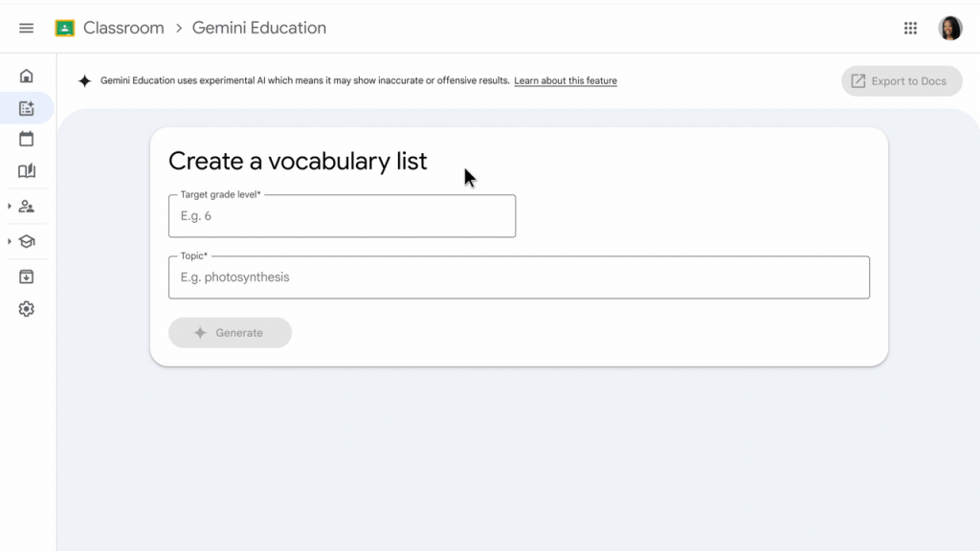Open Settings gear in sidebar

tap(27, 309)
